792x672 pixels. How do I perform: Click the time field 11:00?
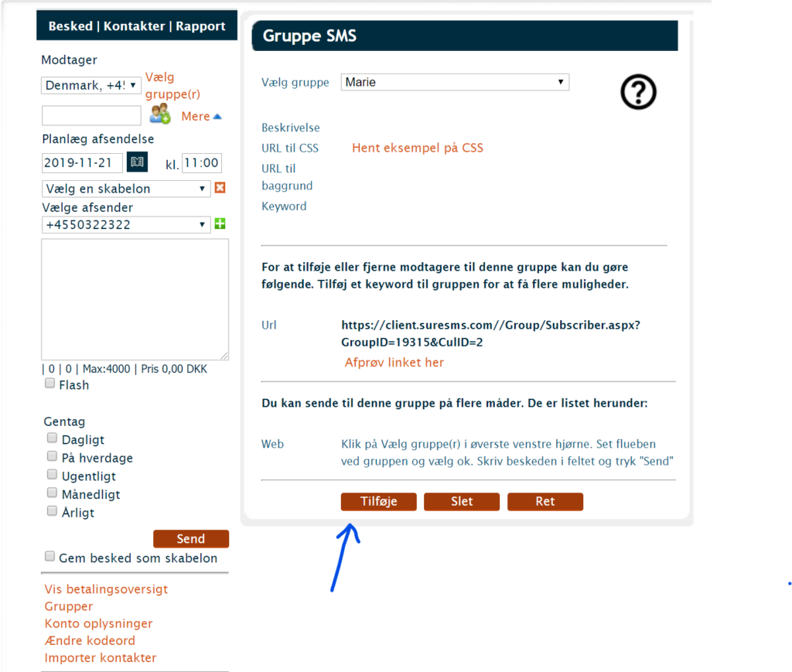[202, 163]
